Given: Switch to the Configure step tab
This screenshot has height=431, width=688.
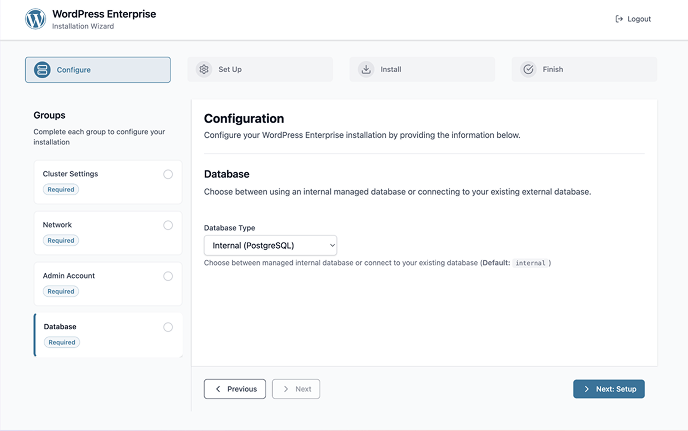Looking at the screenshot, I should coord(98,70).
